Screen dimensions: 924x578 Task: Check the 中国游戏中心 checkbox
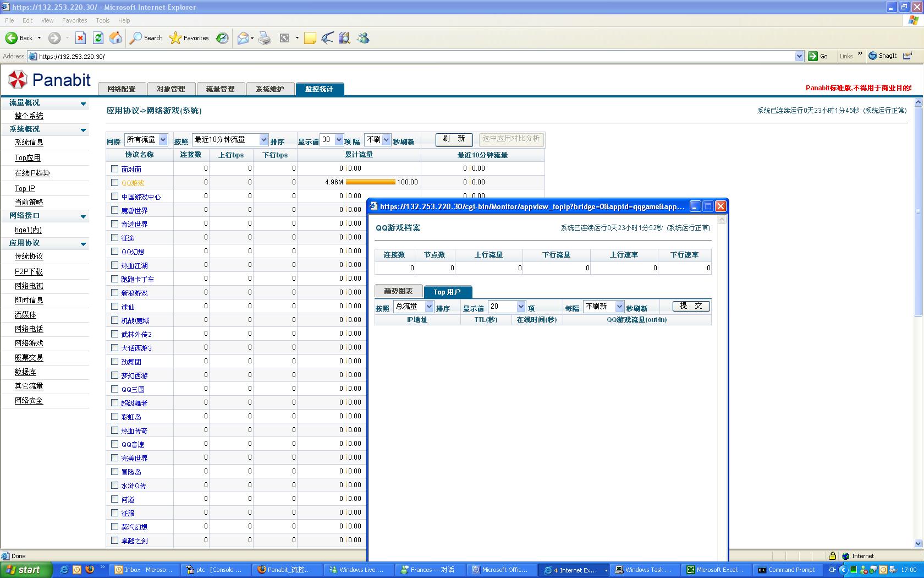114,197
